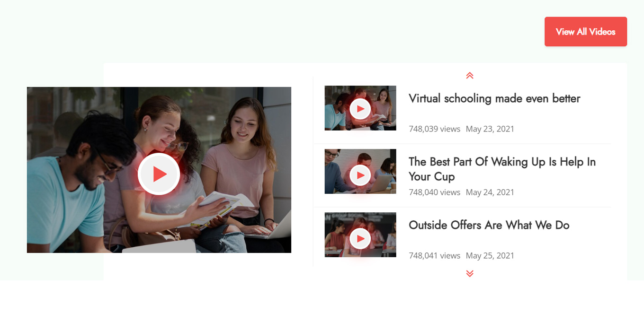Start the Outside Offers video with its play icon
This screenshot has width=644, height=322.
(360, 238)
